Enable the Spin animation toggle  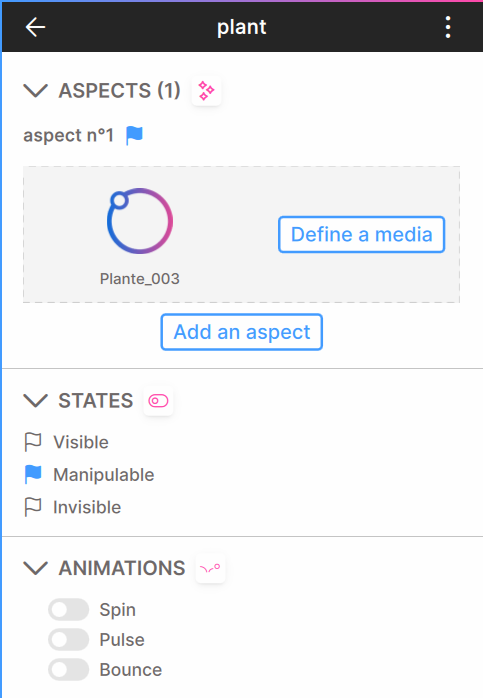pyautogui.click(x=69, y=609)
